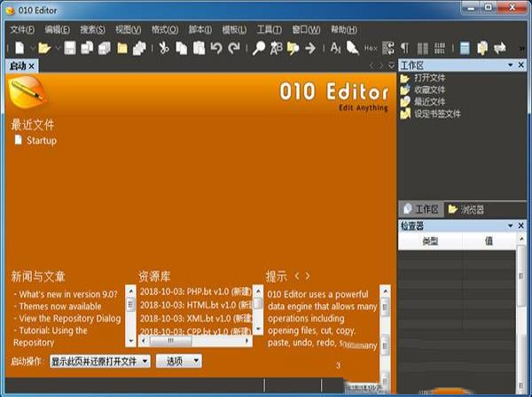Click the Redo arrow icon
The width and height of the screenshot is (532, 397).
pos(234,48)
